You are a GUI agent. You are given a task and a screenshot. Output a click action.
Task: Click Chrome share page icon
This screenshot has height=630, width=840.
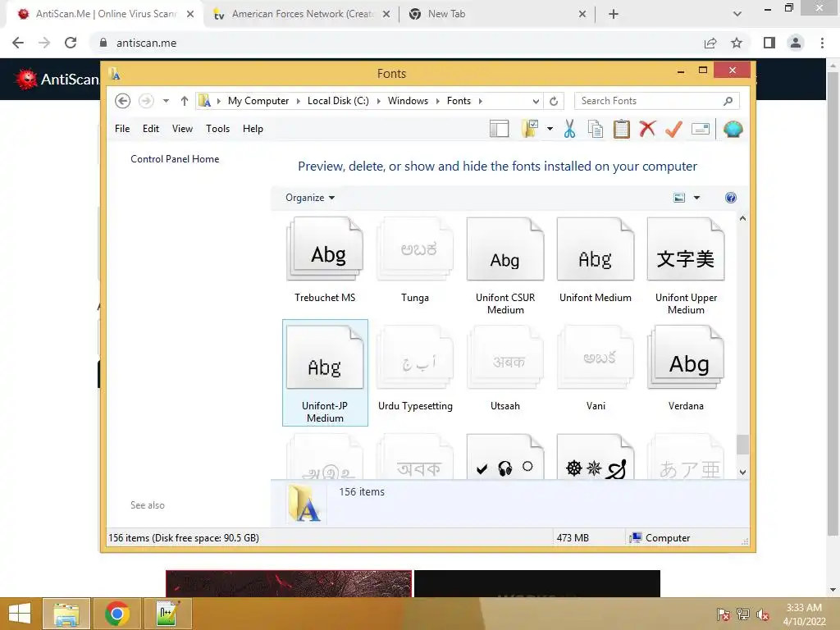click(x=710, y=43)
